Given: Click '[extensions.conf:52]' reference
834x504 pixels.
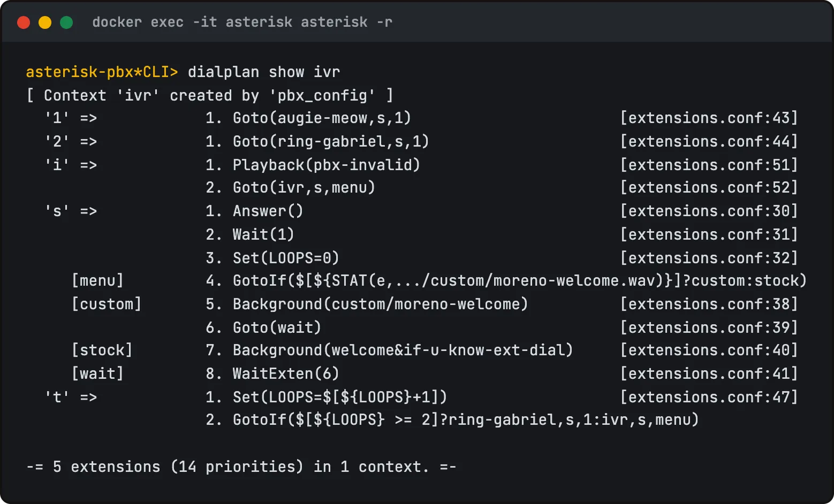Looking at the screenshot, I should (x=709, y=188).
